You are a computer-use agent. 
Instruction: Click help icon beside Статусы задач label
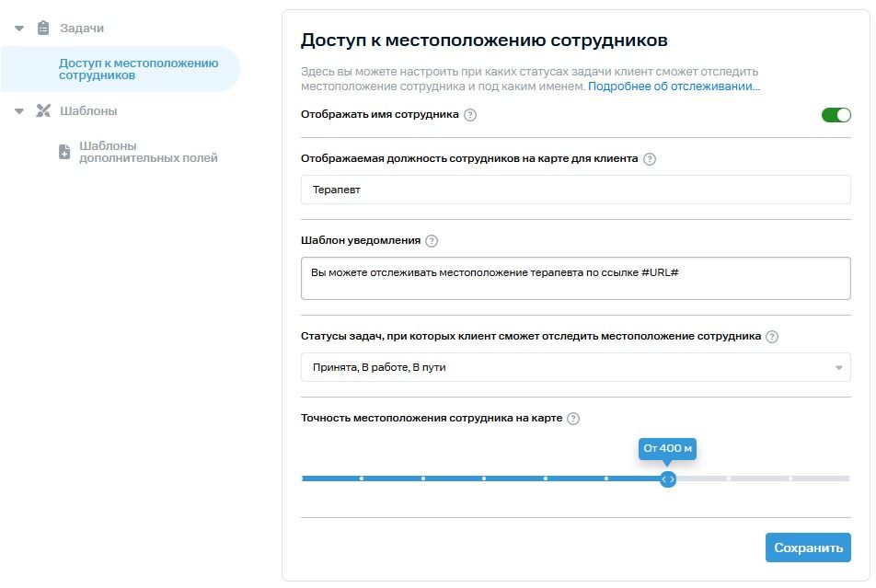pyautogui.click(x=772, y=337)
